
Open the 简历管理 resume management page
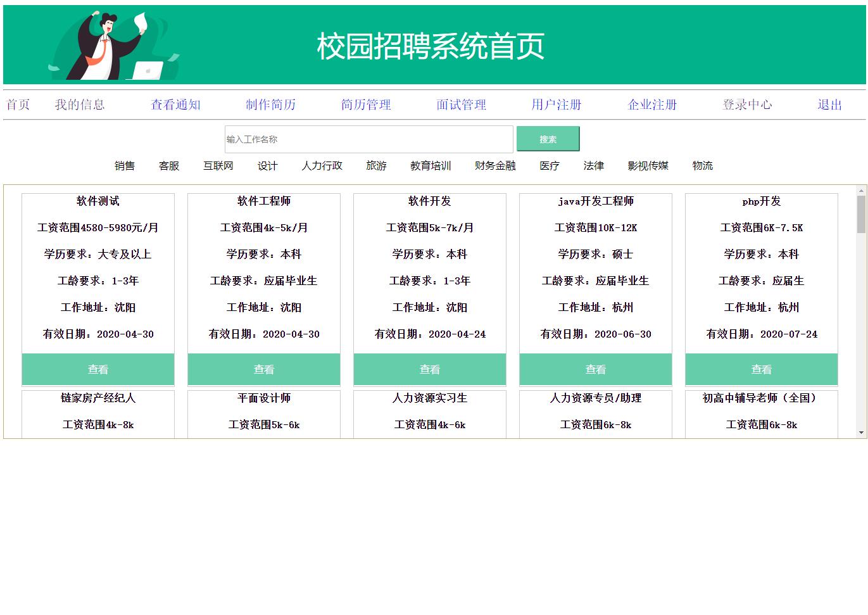pos(367,105)
